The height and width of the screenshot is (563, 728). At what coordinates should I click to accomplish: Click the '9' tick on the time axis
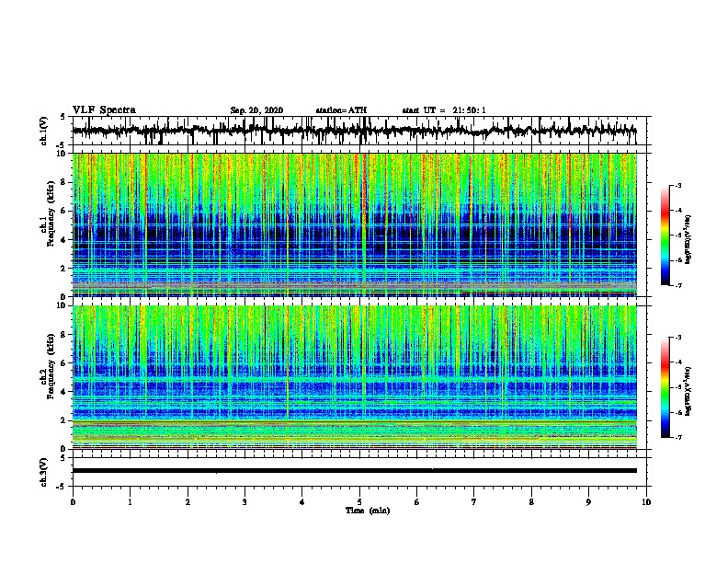coord(588,502)
